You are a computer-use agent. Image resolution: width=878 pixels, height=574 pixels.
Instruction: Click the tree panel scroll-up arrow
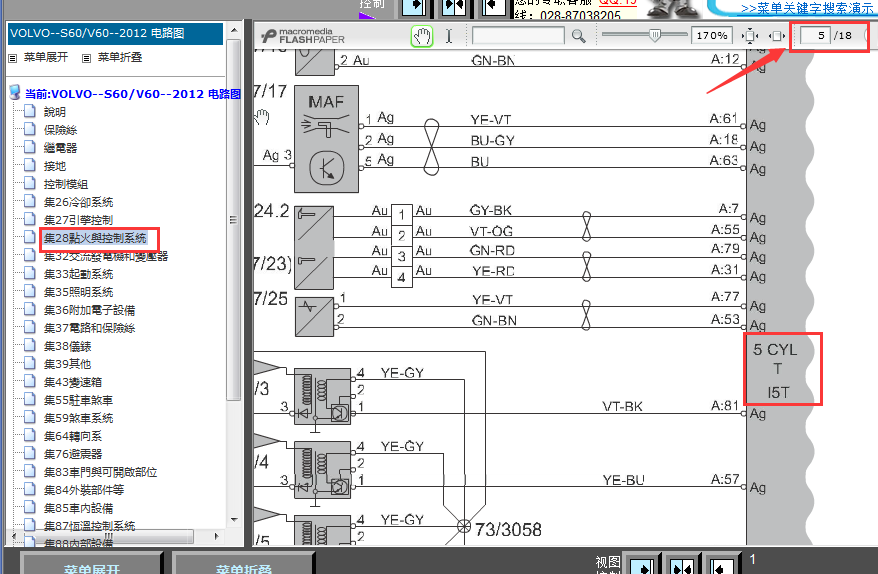point(234,30)
